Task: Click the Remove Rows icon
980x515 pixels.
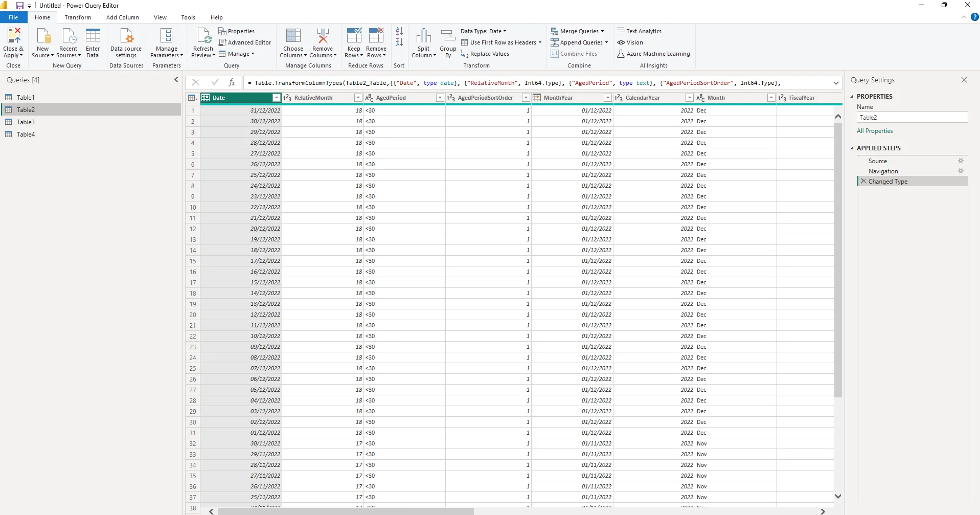Action: [377, 36]
